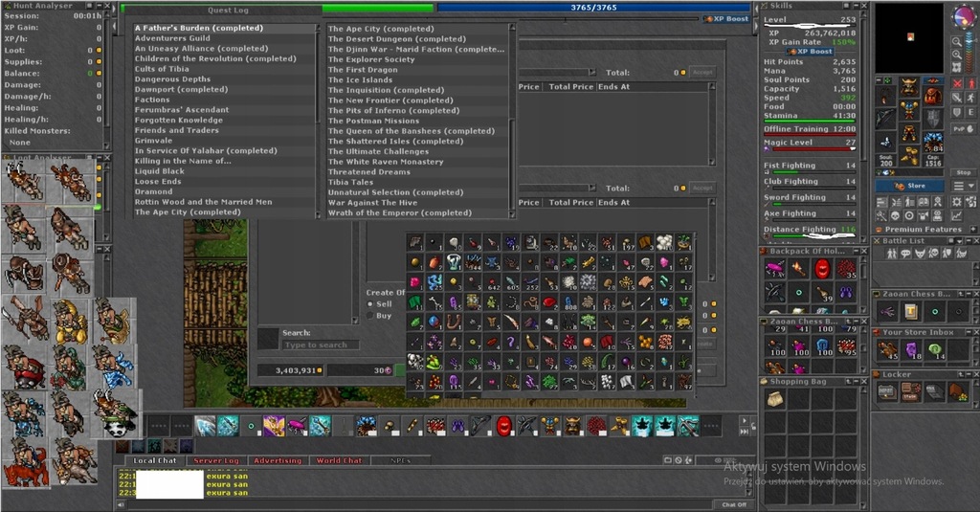980x512 pixels.
Task: Toggle chase opponent running figure
Action: tap(971, 99)
